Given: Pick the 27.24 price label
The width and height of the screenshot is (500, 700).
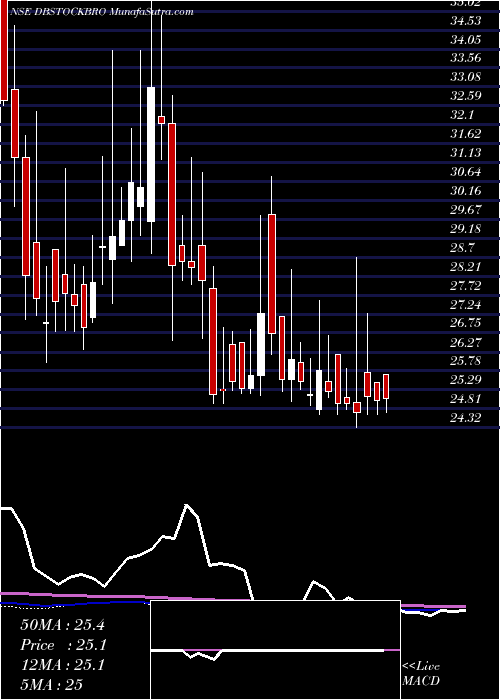Looking at the screenshot, I should pos(466,304).
